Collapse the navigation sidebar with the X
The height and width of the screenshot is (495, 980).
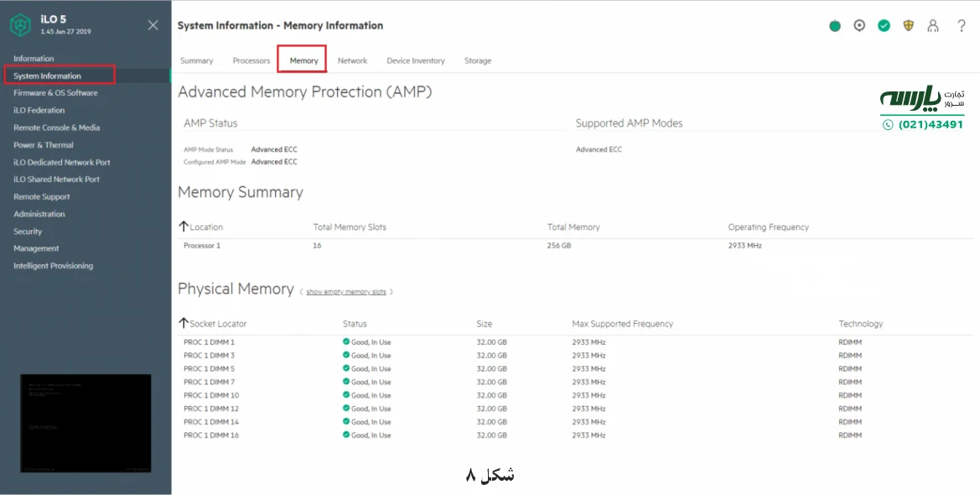click(153, 25)
